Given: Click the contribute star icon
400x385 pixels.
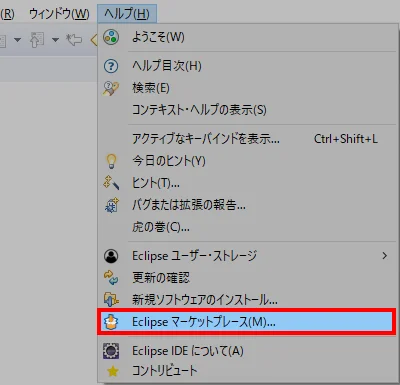Looking at the screenshot, I should 113,371.
